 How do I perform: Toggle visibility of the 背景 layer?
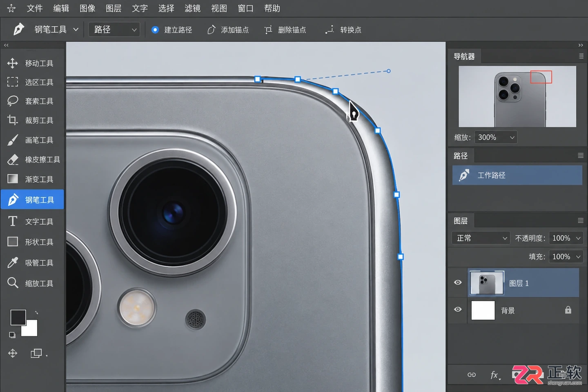click(458, 310)
